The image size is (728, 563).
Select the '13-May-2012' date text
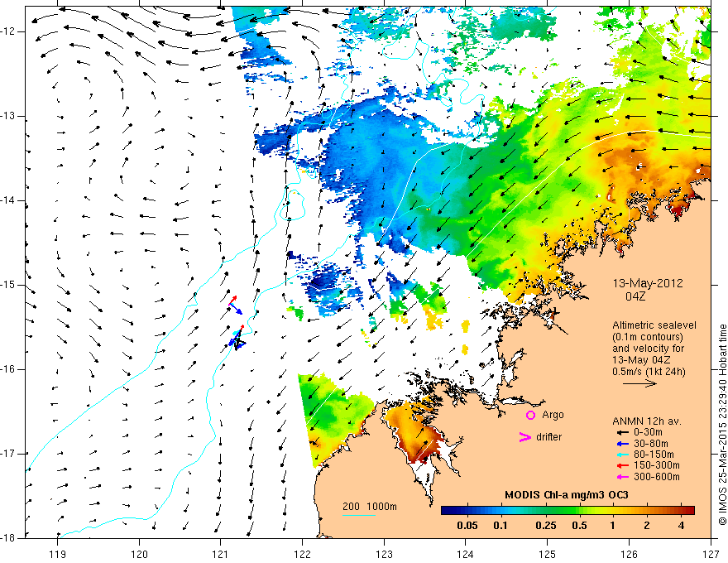tap(648, 283)
